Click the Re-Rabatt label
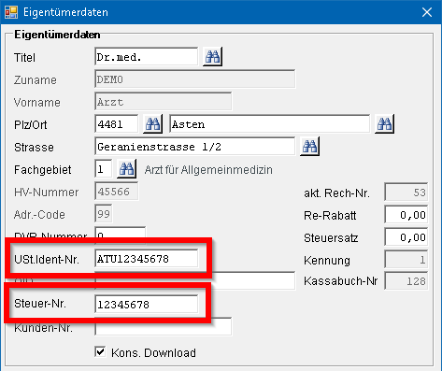The image size is (442, 371). click(x=330, y=215)
